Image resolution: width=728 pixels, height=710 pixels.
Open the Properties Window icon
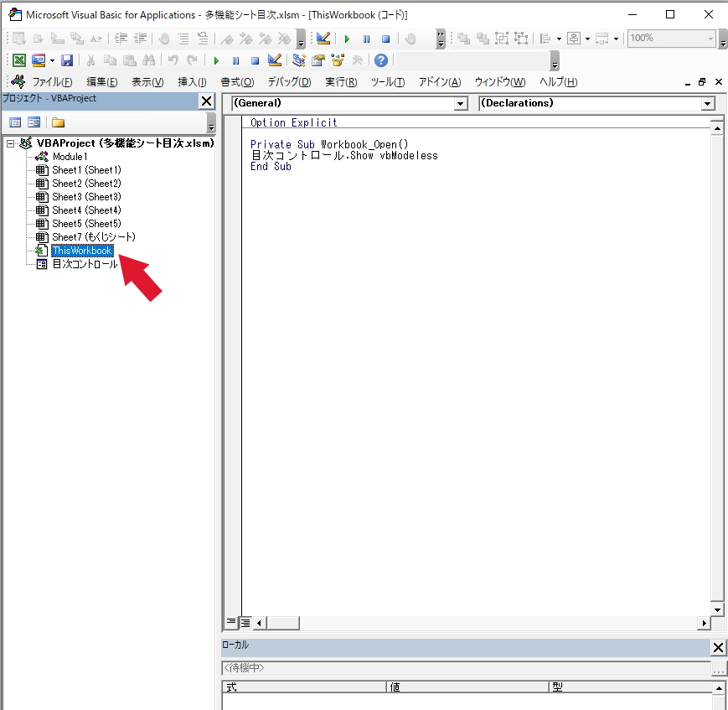pyautogui.click(x=318, y=60)
